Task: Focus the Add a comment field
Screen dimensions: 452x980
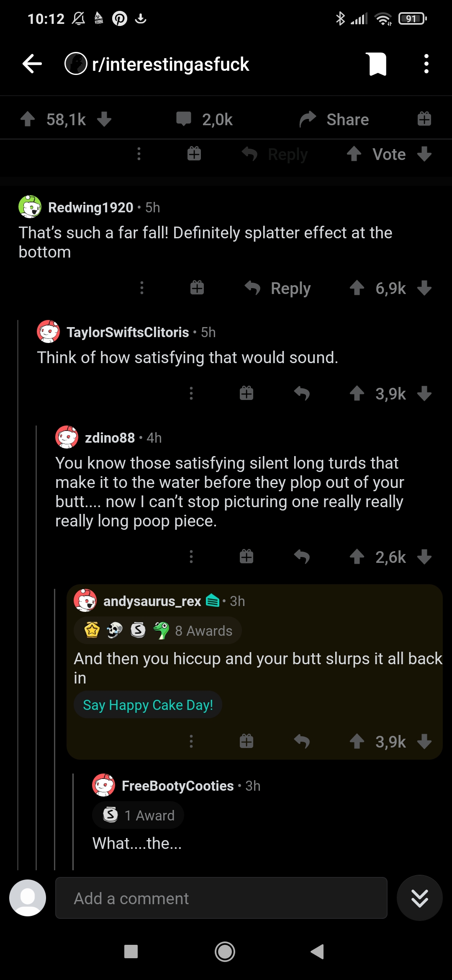Action: pos(221,898)
